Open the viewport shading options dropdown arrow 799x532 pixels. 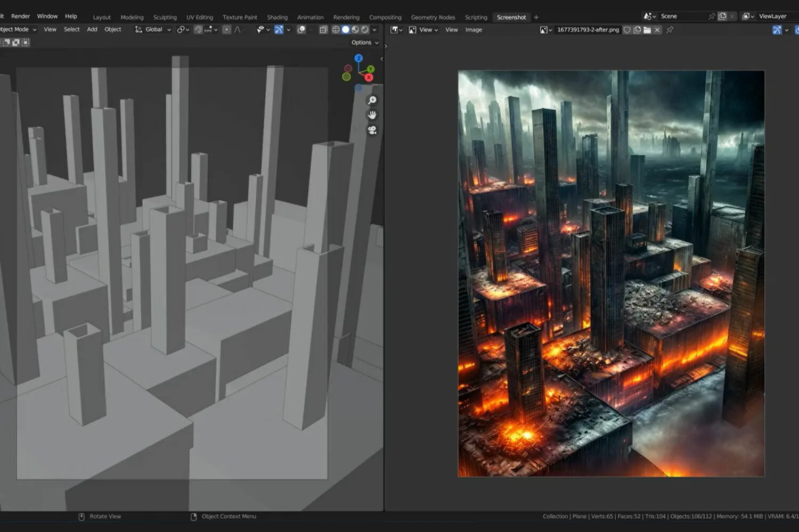click(x=374, y=30)
